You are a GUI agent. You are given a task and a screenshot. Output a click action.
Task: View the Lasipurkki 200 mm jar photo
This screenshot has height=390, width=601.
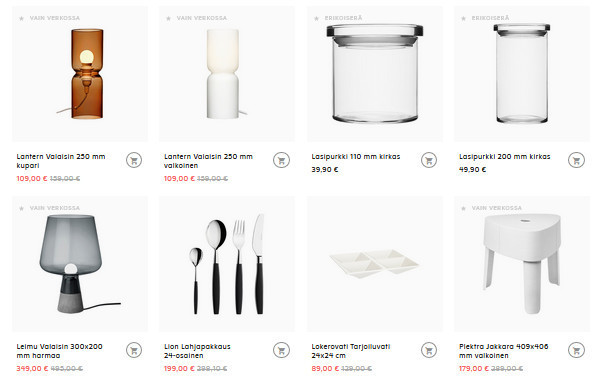[x=522, y=74]
